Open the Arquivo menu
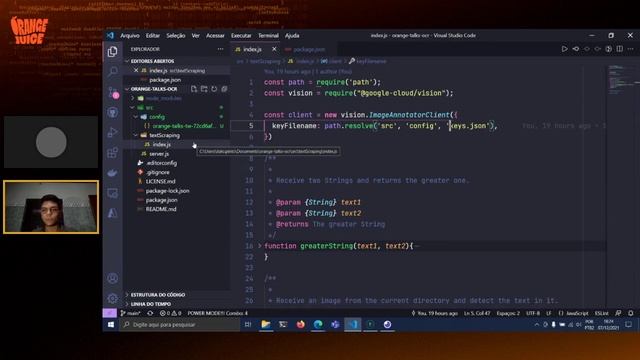 [x=130, y=36]
